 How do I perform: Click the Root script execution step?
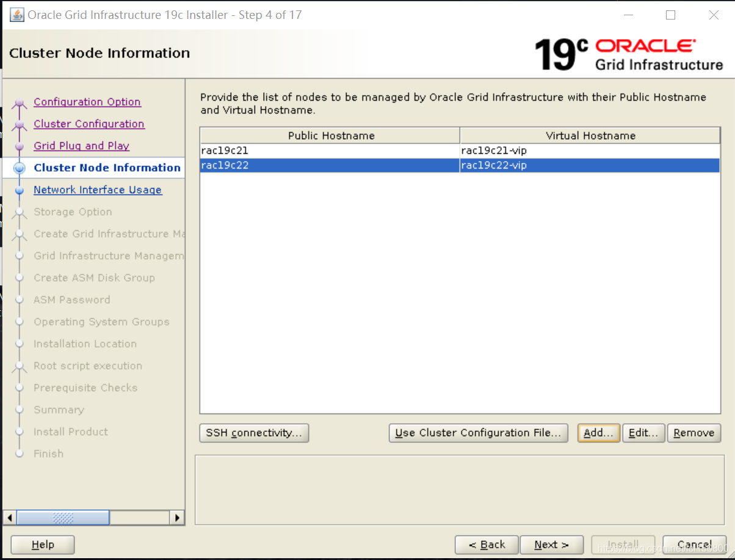(x=88, y=366)
